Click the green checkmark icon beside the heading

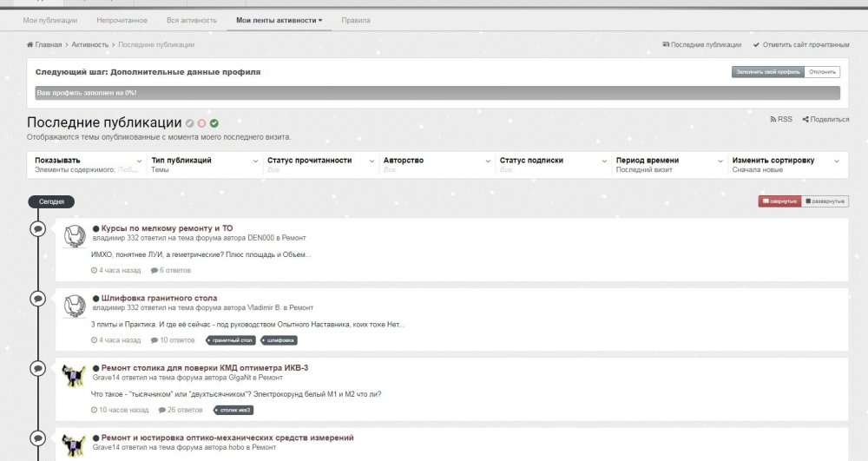(214, 123)
